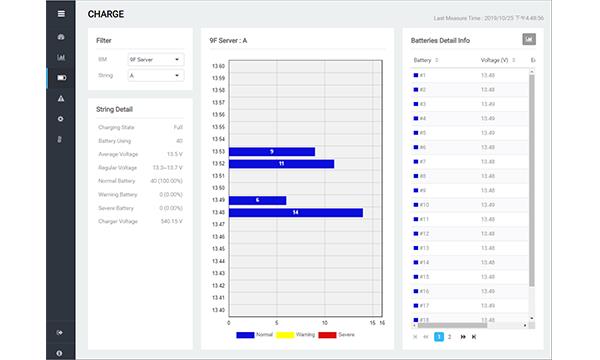Toggle the Severe red legend swatch
This screenshot has width=600, height=360.
pyautogui.click(x=327, y=335)
